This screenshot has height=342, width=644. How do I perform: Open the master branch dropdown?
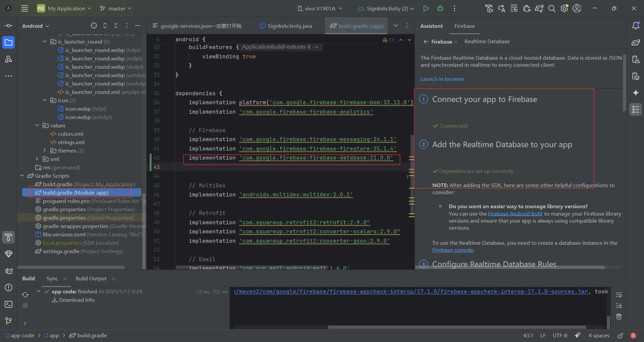pos(116,8)
